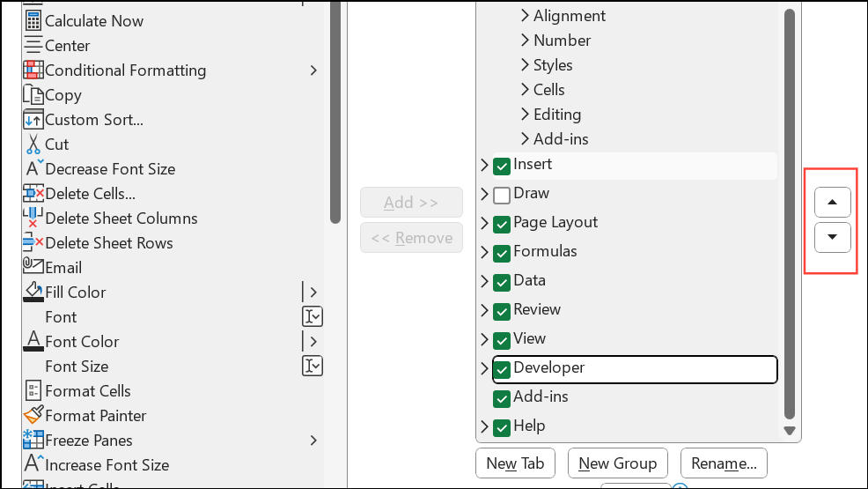Expand the Alignment group

(x=525, y=16)
